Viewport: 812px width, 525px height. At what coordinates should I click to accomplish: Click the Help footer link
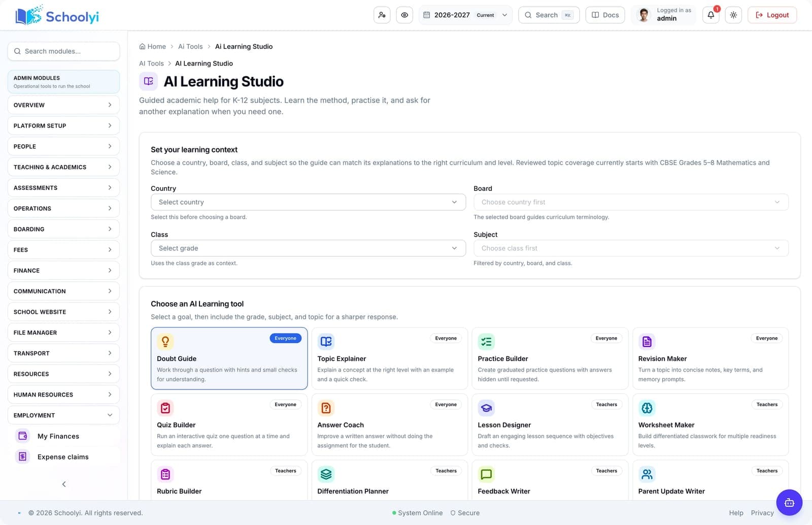[x=736, y=513]
